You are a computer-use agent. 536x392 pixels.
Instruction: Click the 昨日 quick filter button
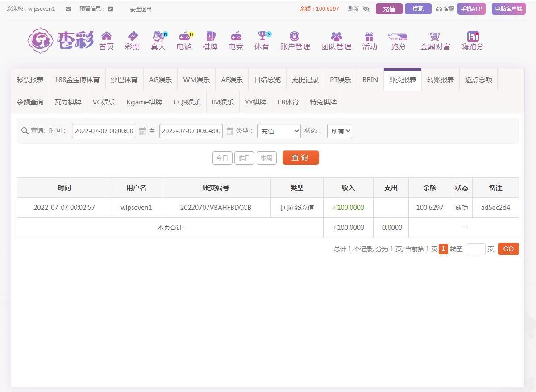[x=244, y=158]
